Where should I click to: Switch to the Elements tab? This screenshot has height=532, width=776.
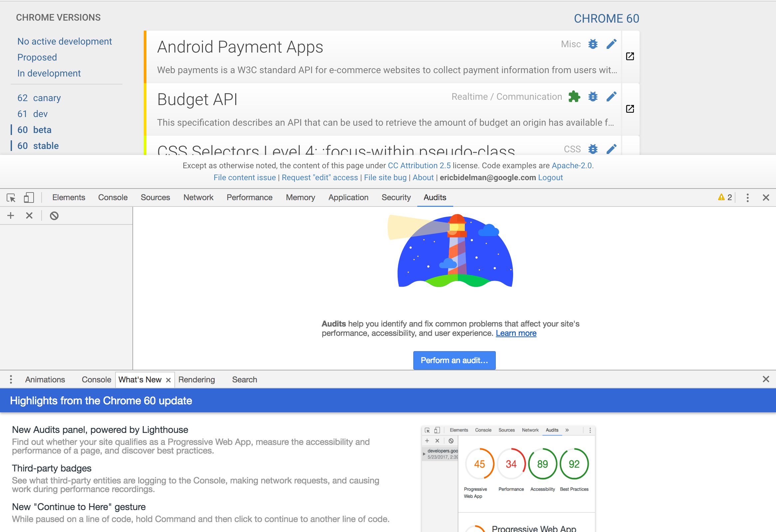pyautogui.click(x=69, y=198)
